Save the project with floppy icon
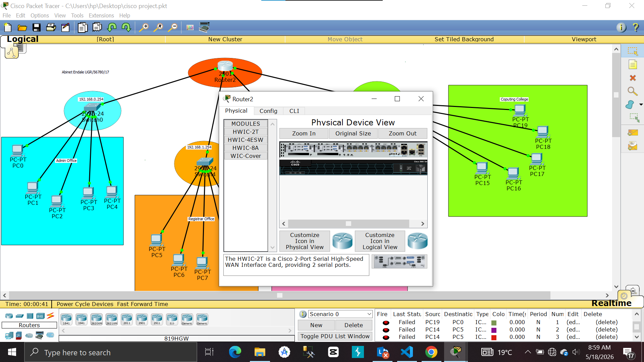This screenshot has height=362, width=644. coord(37,27)
